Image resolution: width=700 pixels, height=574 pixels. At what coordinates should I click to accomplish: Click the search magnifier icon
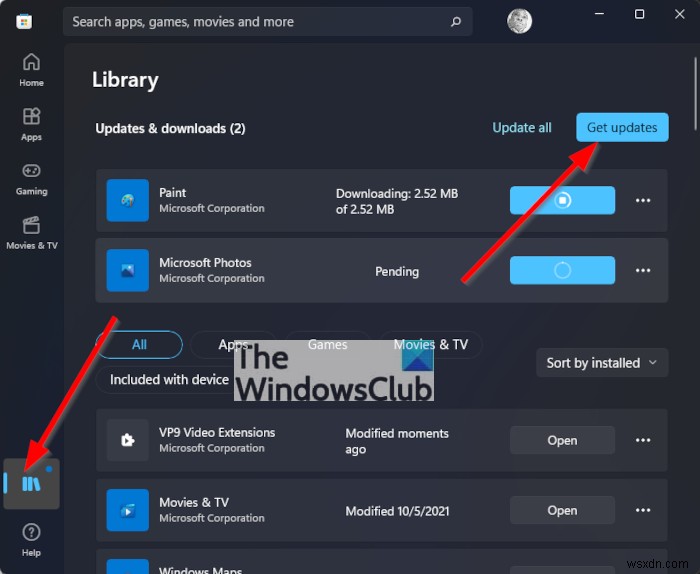(x=456, y=21)
